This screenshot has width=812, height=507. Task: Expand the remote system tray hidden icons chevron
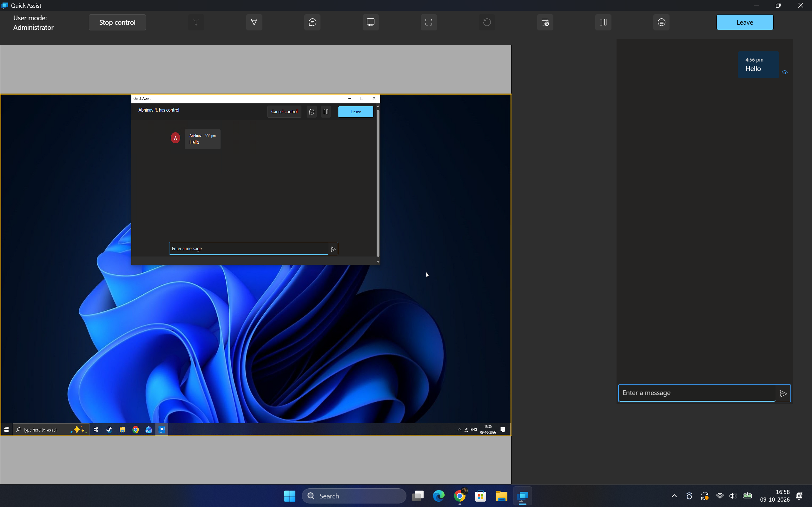point(459,430)
